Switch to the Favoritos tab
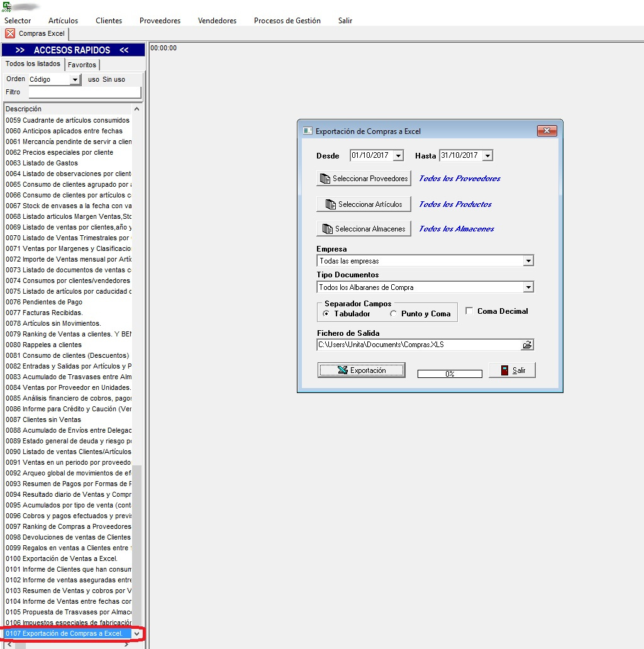 82,65
